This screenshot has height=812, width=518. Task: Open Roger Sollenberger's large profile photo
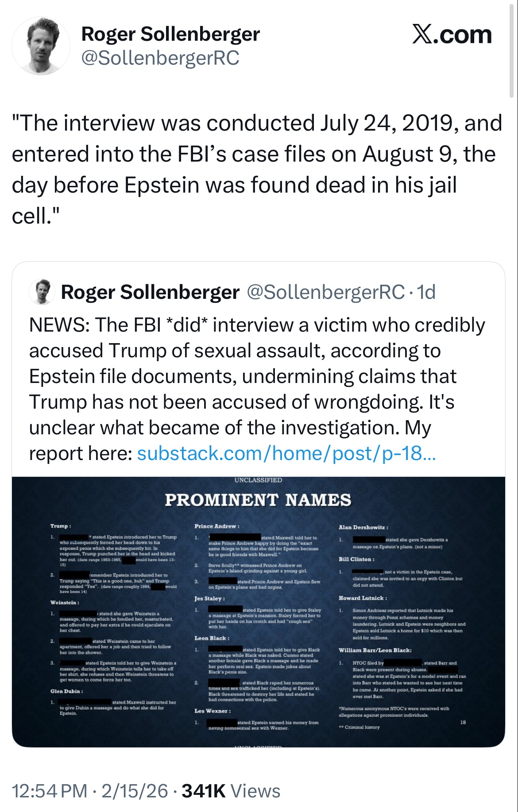(41, 46)
